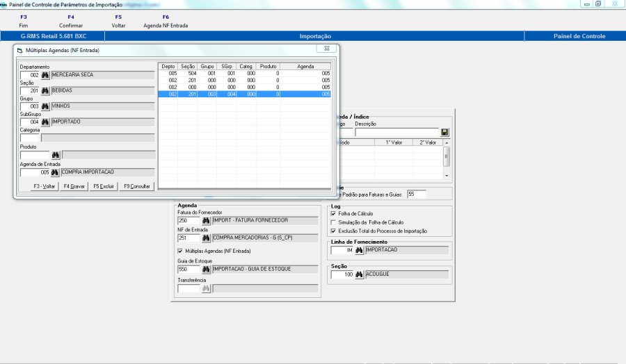
Task: Click Produto column header in grid
Action: tap(268, 67)
